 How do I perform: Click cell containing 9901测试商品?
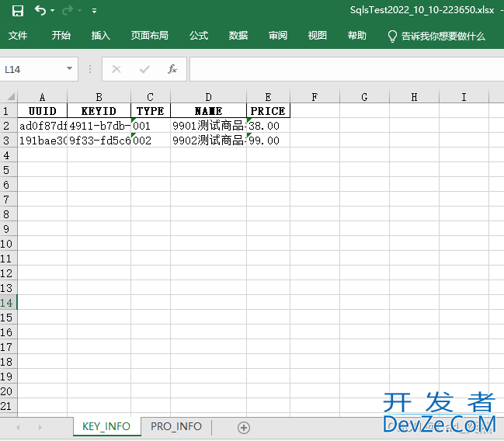pyautogui.click(x=208, y=126)
